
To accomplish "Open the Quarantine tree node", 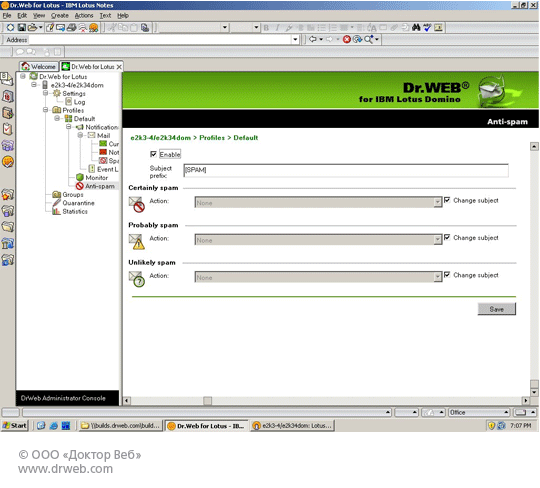I will tap(78, 203).
